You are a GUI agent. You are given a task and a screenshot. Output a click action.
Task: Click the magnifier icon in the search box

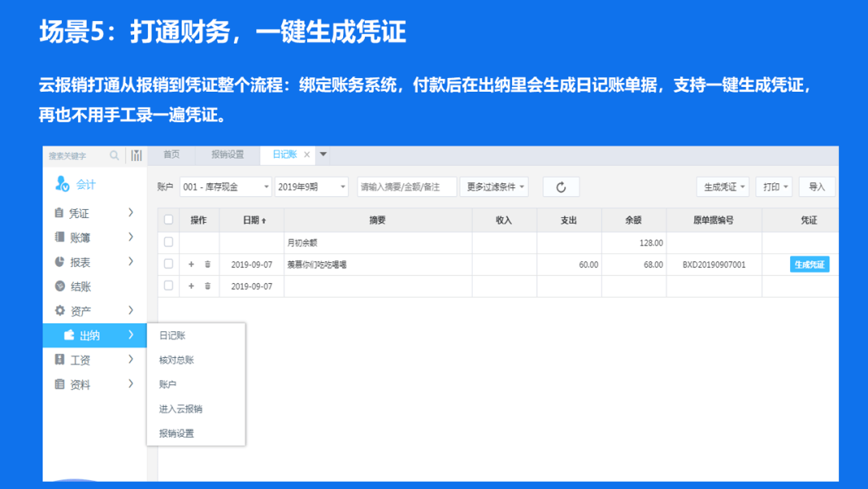pos(114,156)
